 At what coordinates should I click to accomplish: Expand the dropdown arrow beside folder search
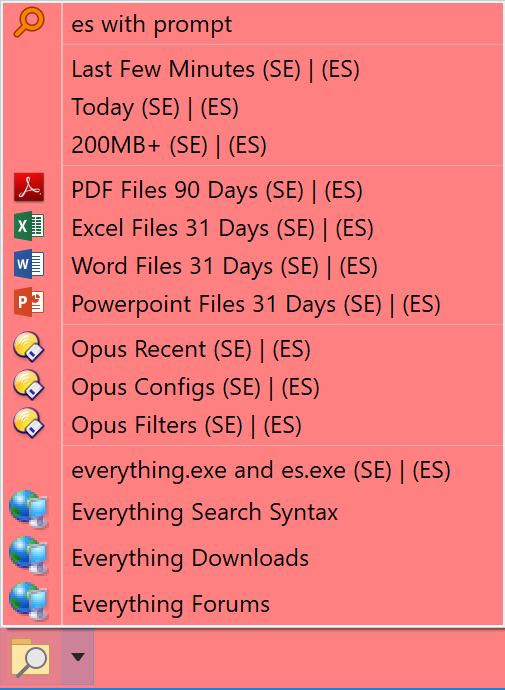coord(77,657)
